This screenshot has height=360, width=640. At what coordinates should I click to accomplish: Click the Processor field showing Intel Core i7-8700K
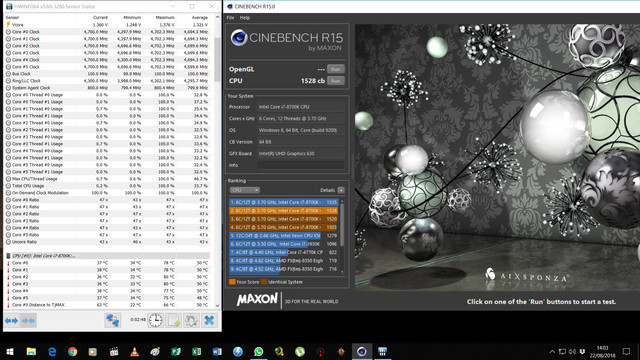tap(301, 107)
